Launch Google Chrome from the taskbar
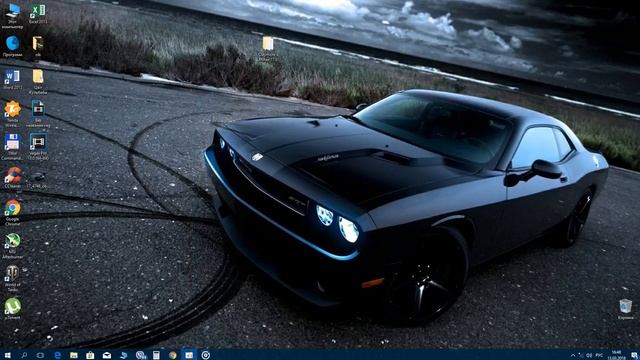This screenshot has height=360, width=640. point(173,355)
